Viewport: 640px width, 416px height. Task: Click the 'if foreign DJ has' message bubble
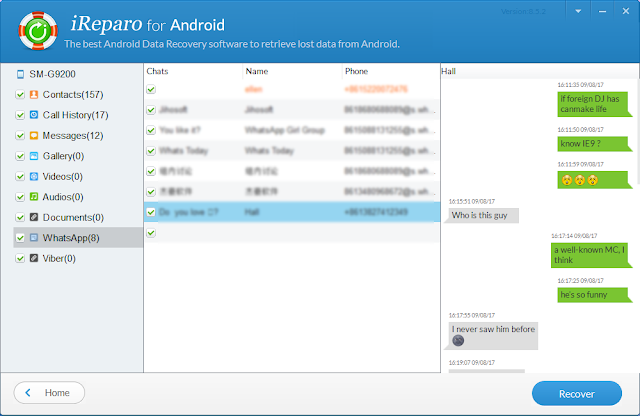(594, 104)
